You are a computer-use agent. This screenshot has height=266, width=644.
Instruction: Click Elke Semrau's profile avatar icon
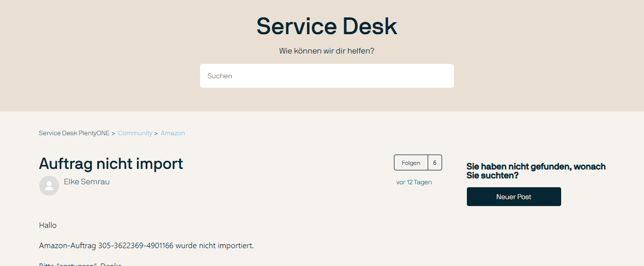[49, 186]
